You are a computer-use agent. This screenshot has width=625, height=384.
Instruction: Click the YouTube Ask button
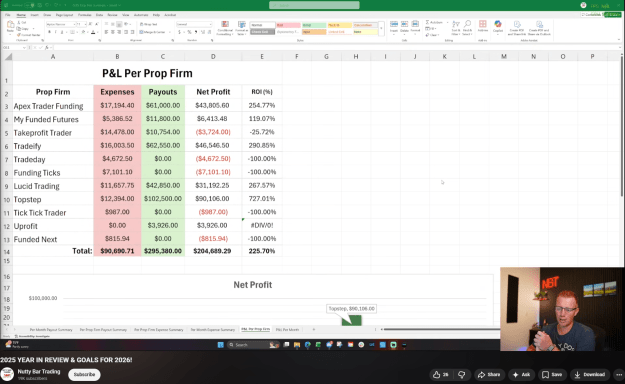tap(521, 374)
